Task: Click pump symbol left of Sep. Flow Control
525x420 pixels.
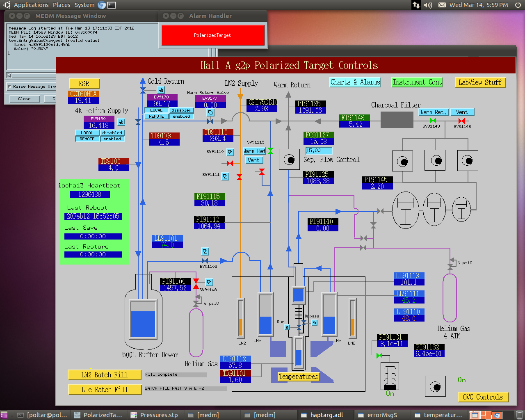Action: click(x=289, y=159)
